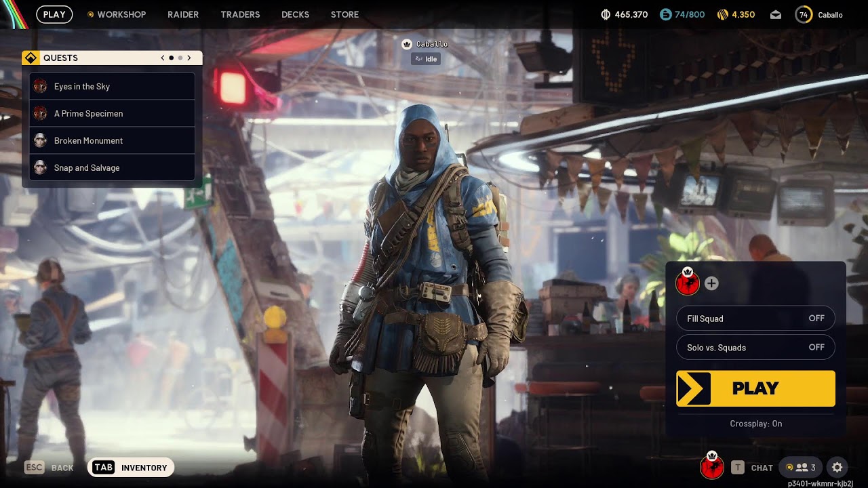Image resolution: width=868 pixels, height=488 pixels.
Task: Open the Snap and Salvage quest
Action: click(x=112, y=167)
